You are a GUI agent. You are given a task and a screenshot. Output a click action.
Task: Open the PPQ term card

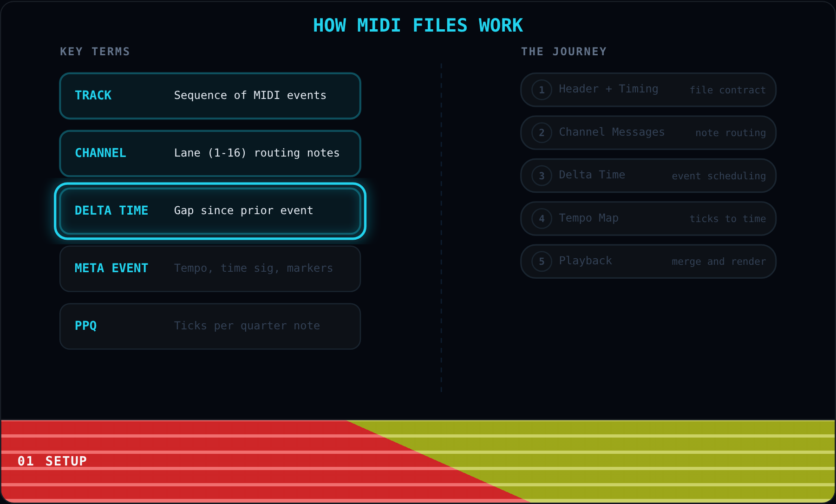[210, 326]
